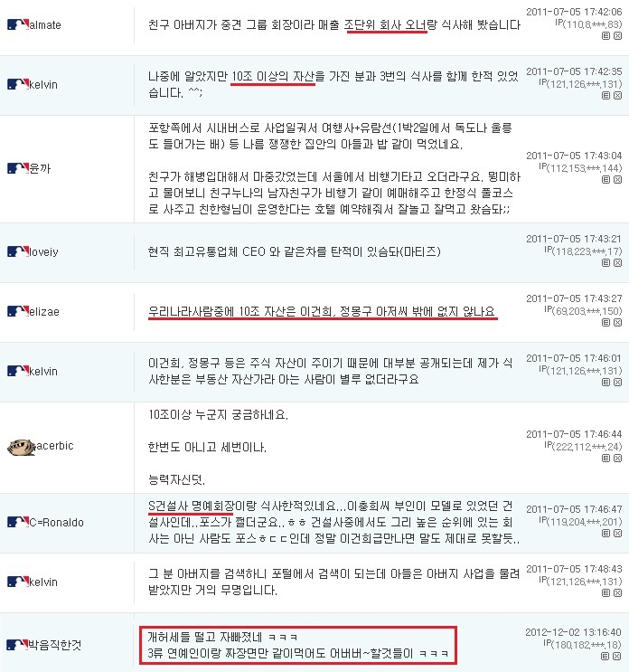Click the delete X icon on almate's comment
Screen dimensions: 629x672
617,36
